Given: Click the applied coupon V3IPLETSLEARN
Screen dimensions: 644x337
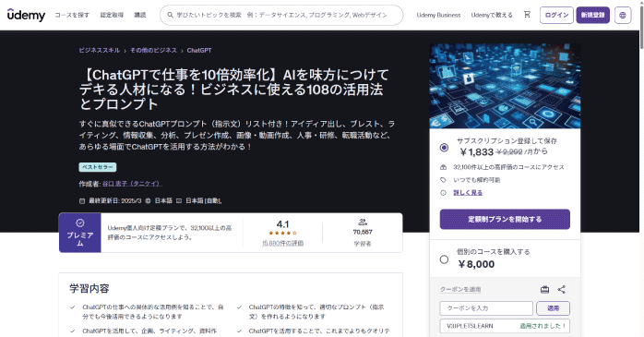Looking at the screenshot, I should [470, 326].
